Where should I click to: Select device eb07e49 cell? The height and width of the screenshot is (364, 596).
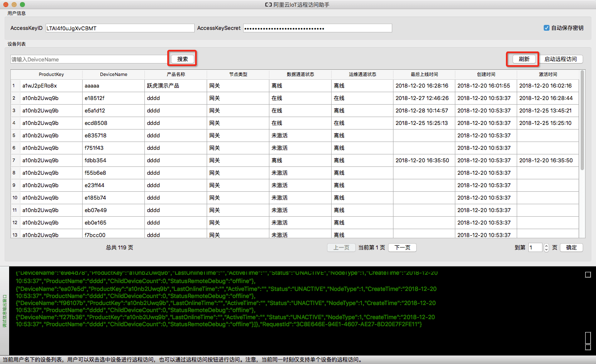click(114, 210)
